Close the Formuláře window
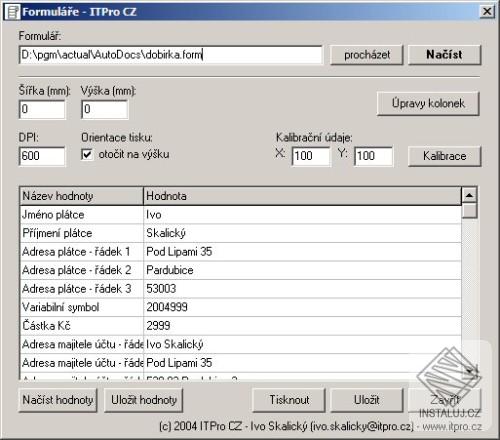500x440 pixels. 487,12
